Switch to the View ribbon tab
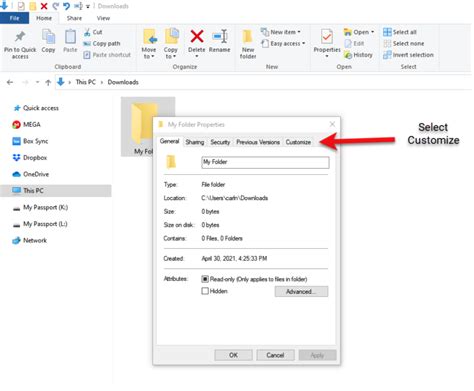Viewport: 474px width, 391px height. pyautogui.click(x=103, y=18)
